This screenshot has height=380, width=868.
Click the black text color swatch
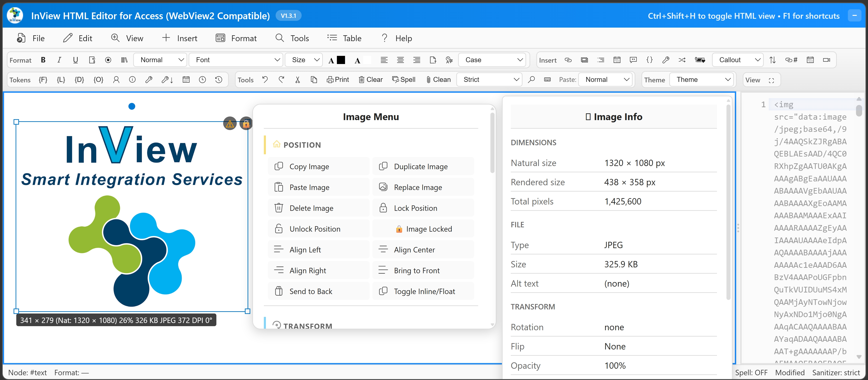[341, 60]
